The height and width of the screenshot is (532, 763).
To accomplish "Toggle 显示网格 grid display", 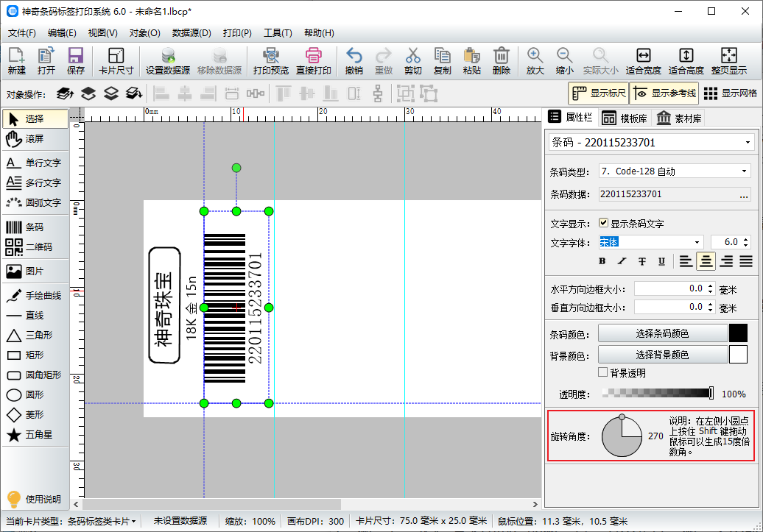I will (731, 93).
